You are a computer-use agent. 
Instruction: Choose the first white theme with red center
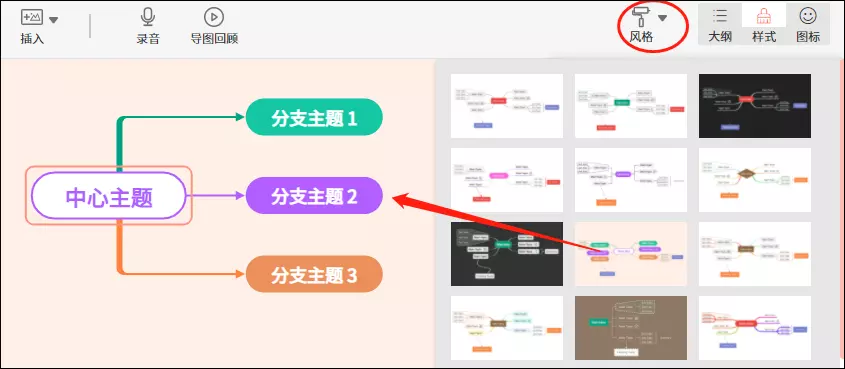[507, 106]
